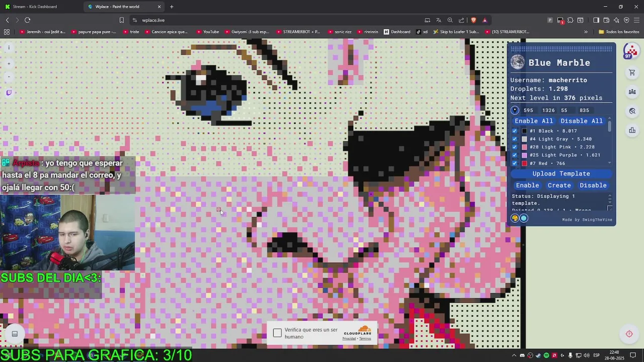Open the map explore search icon
Screen dimensions: 644x362
point(632,111)
